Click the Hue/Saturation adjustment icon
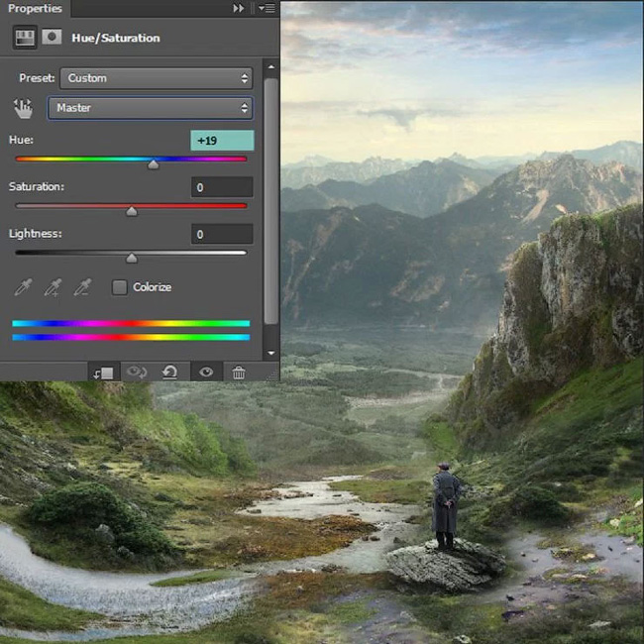644x644 pixels. click(24, 38)
